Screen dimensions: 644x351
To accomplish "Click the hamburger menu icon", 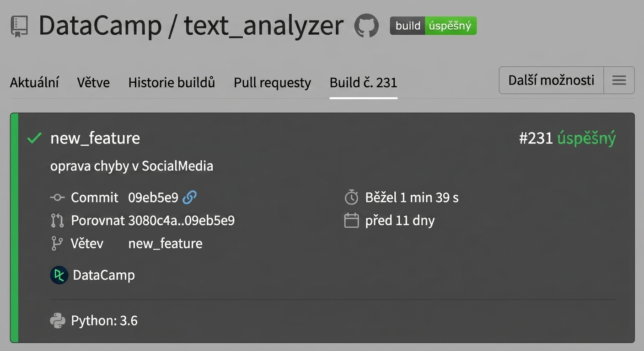I will click(x=619, y=80).
